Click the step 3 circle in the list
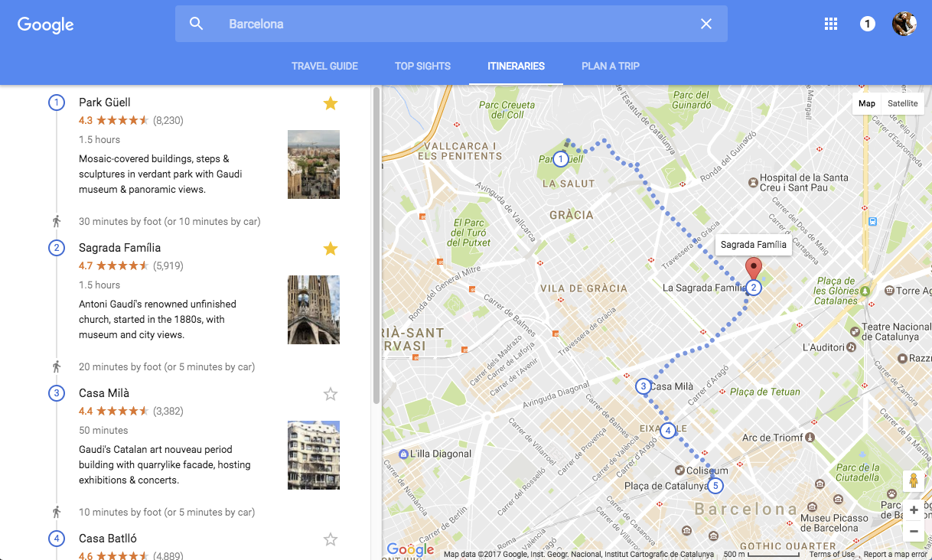 [x=57, y=393]
